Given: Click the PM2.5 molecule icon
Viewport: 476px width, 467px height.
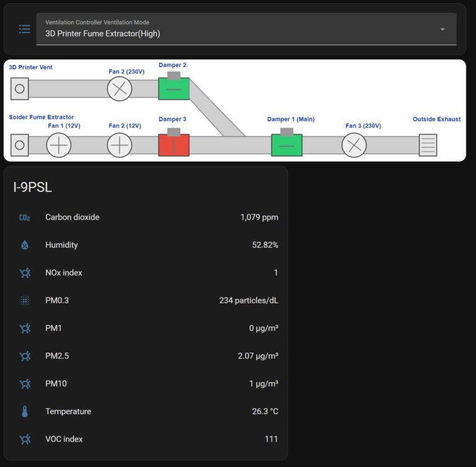Looking at the screenshot, I should (25, 356).
